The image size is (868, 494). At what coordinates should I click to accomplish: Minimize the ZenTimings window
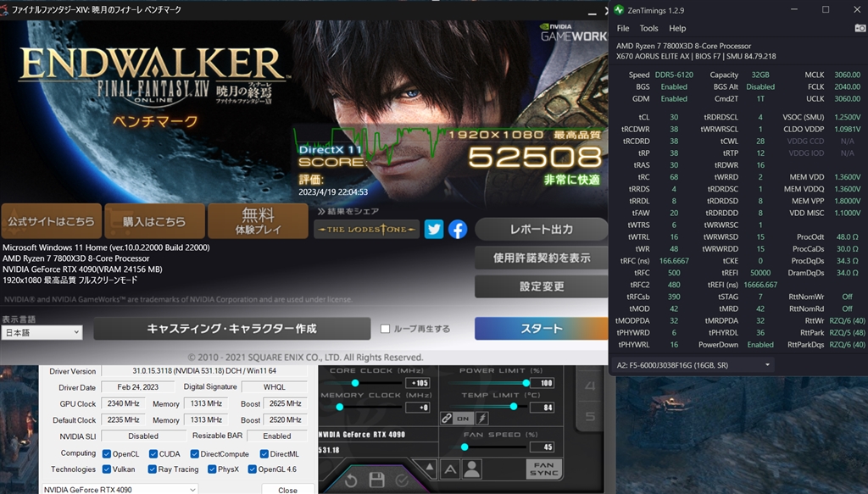[793, 9]
